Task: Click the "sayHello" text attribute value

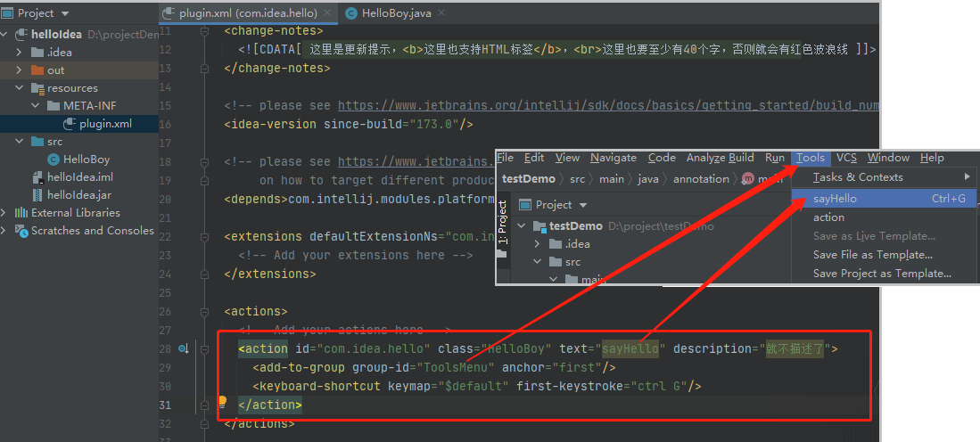Action: [x=630, y=349]
